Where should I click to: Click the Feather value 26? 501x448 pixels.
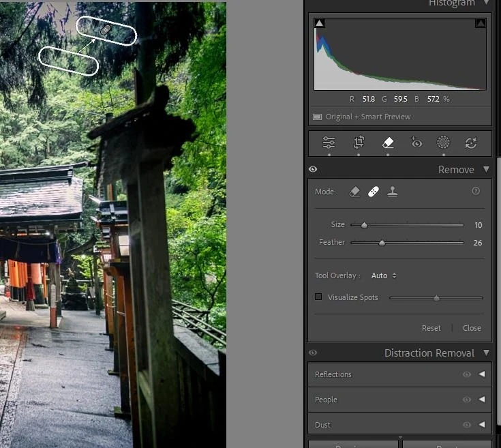point(478,243)
